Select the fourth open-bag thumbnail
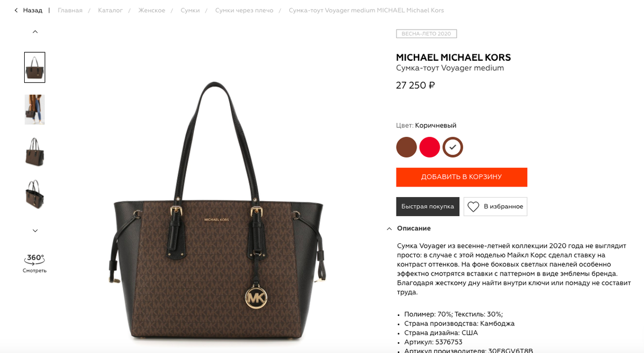This screenshot has height=353, width=644. pyautogui.click(x=35, y=194)
